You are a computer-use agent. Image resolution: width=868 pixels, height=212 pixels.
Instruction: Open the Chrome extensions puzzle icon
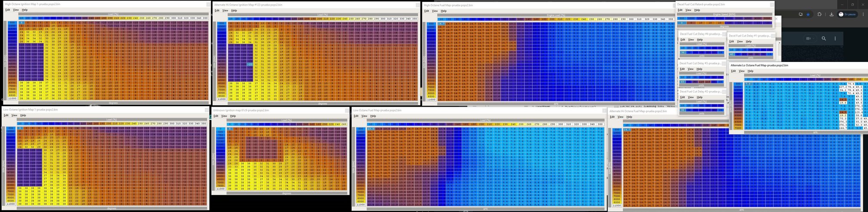[819, 14]
